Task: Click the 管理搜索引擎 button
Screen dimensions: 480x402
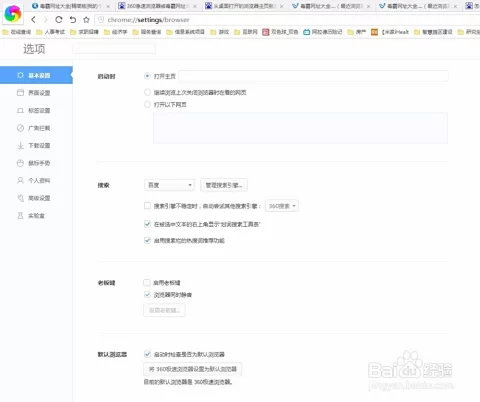Action: click(224, 185)
